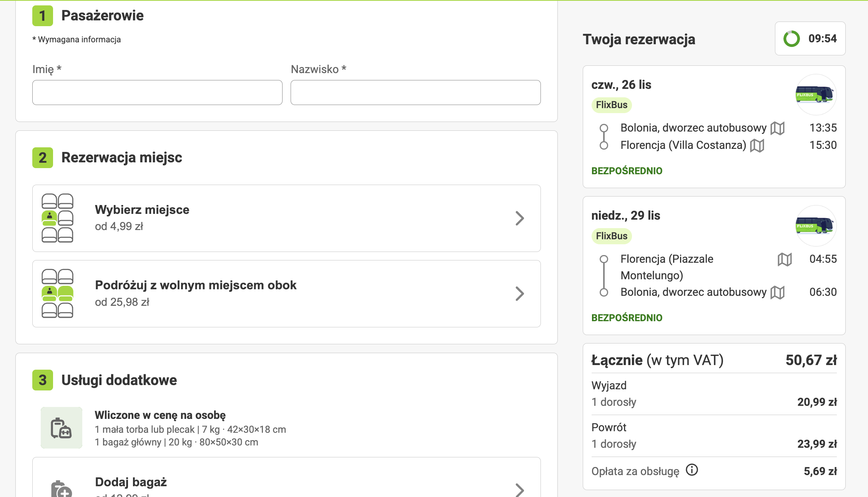
Task: Open map for Florencja (Piazzale Montelungo) stop
Action: pos(785,259)
